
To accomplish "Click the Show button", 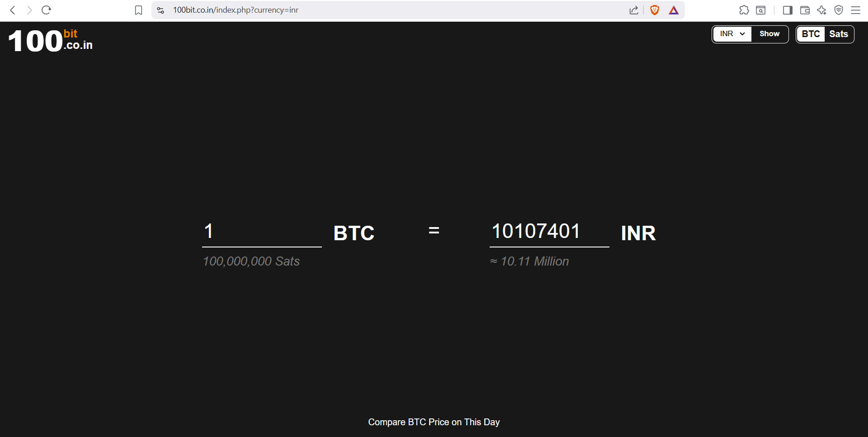I will [769, 34].
